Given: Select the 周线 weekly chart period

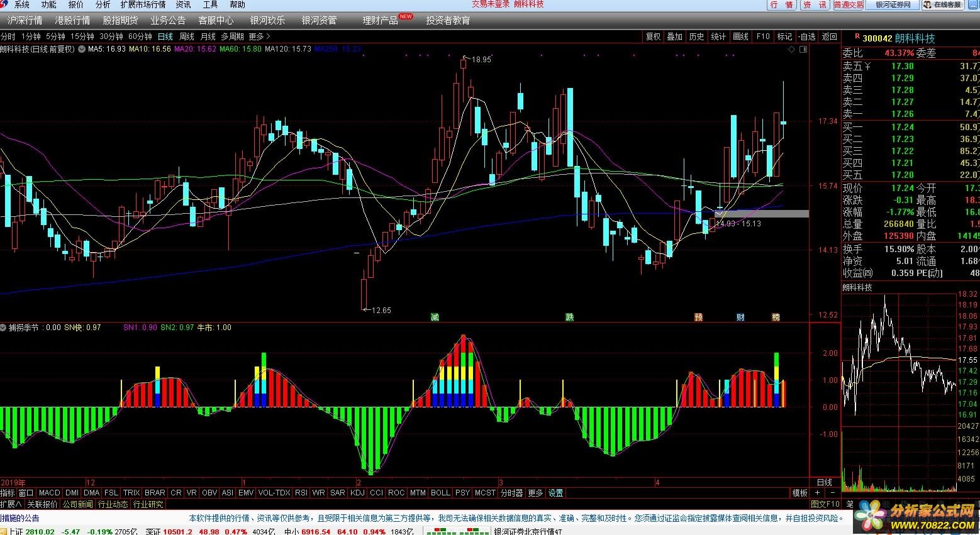Looking at the screenshot, I should [x=187, y=36].
